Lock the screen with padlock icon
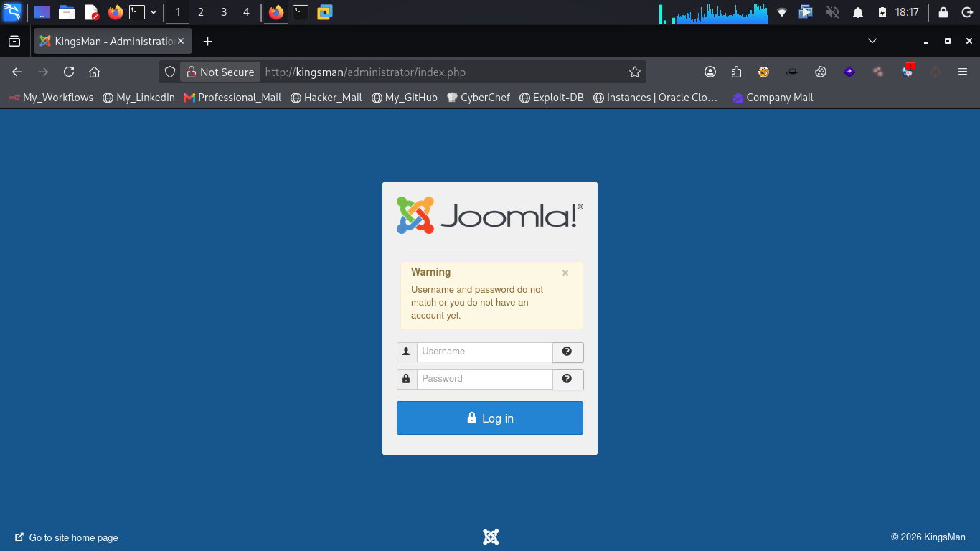This screenshot has height=551, width=980. (x=943, y=12)
